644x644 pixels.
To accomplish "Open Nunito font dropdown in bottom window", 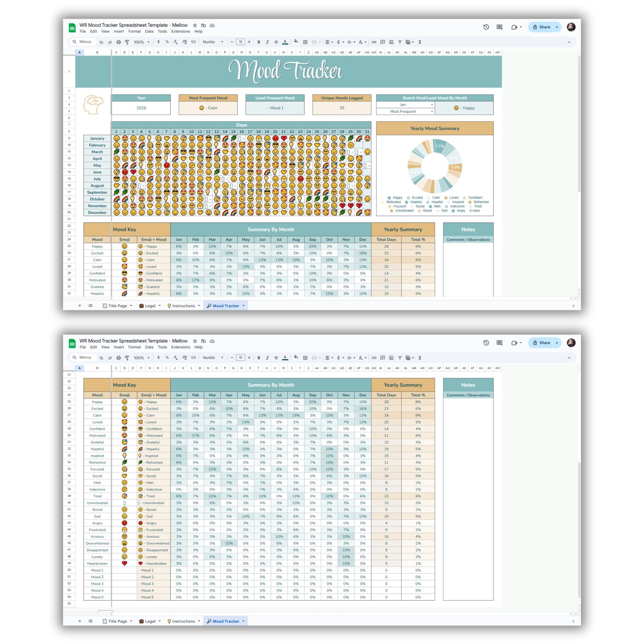I will 213,358.
